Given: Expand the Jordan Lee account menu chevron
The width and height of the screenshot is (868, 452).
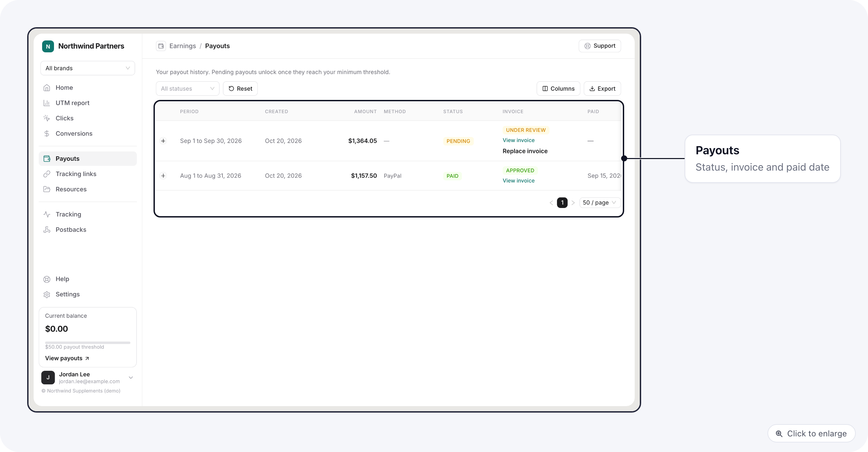Looking at the screenshot, I should 131,378.
